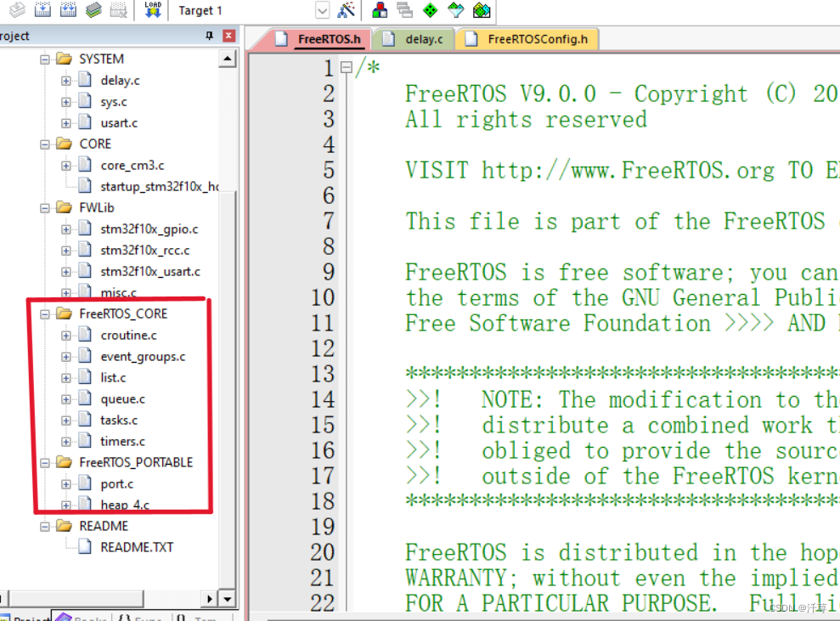Open the Batch Build icon
The height and width of the screenshot is (621, 840).
[x=93, y=9]
